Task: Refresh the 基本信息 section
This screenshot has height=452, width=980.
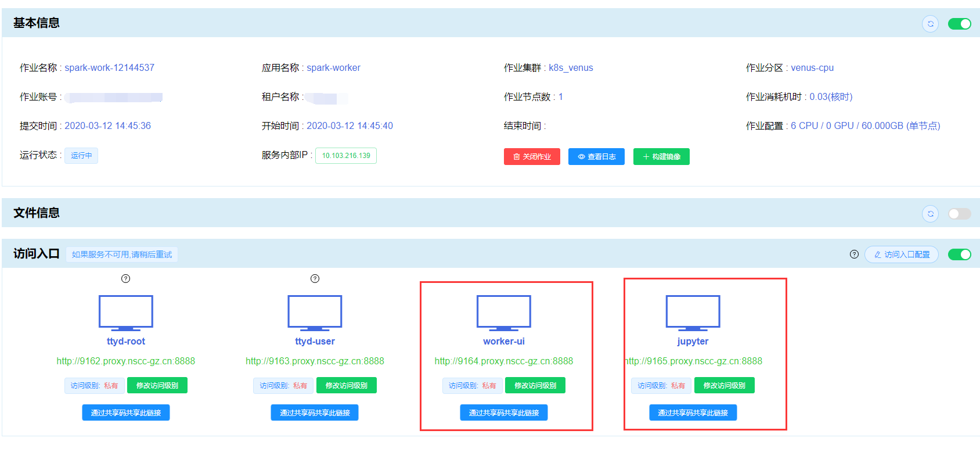Action: tap(930, 24)
